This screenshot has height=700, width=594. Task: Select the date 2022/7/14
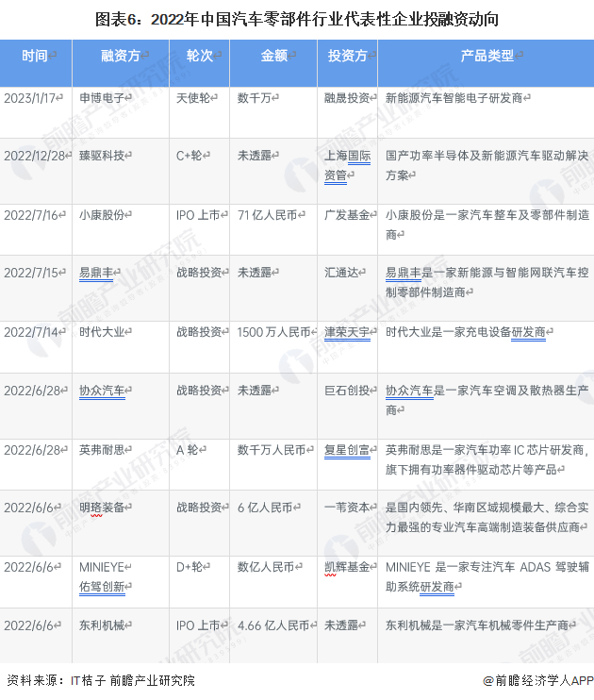coord(31,333)
